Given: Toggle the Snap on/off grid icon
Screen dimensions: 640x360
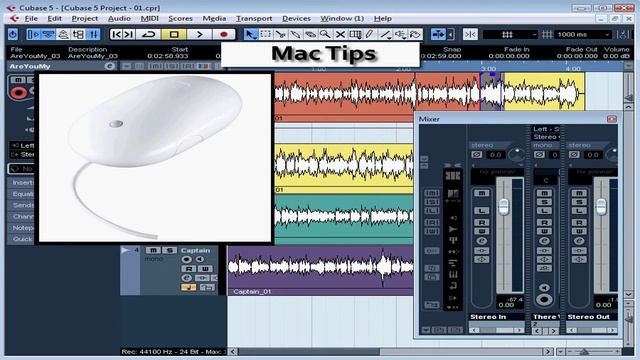Looking at the screenshot, I should pyautogui.click(x=547, y=35).
